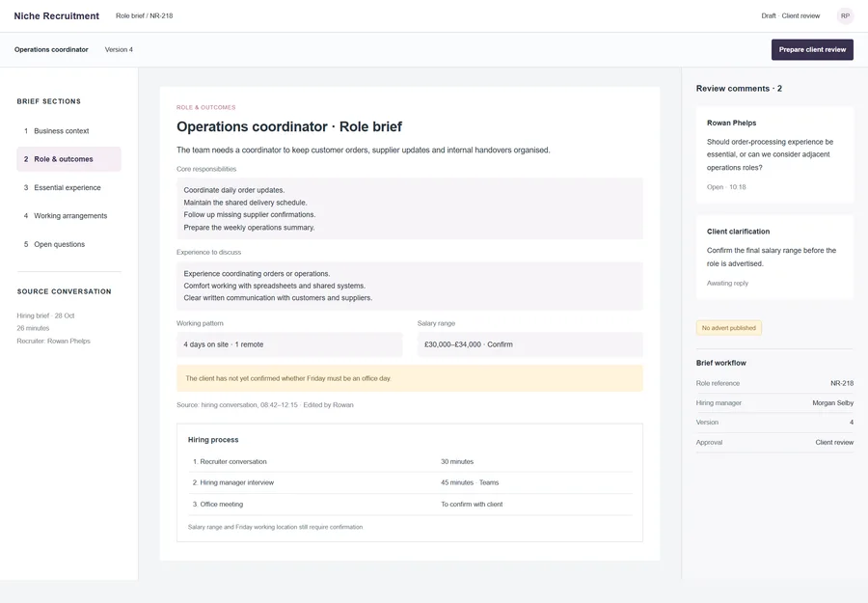Click the Hiring process heading
The image size is (868, 603).
tap(213, 440)
